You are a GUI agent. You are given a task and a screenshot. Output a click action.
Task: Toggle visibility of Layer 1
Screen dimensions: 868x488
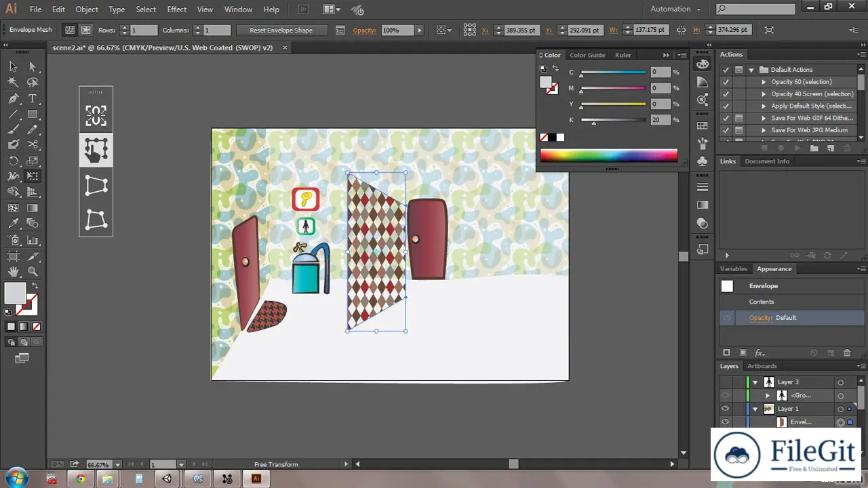(x=725, y=409)
